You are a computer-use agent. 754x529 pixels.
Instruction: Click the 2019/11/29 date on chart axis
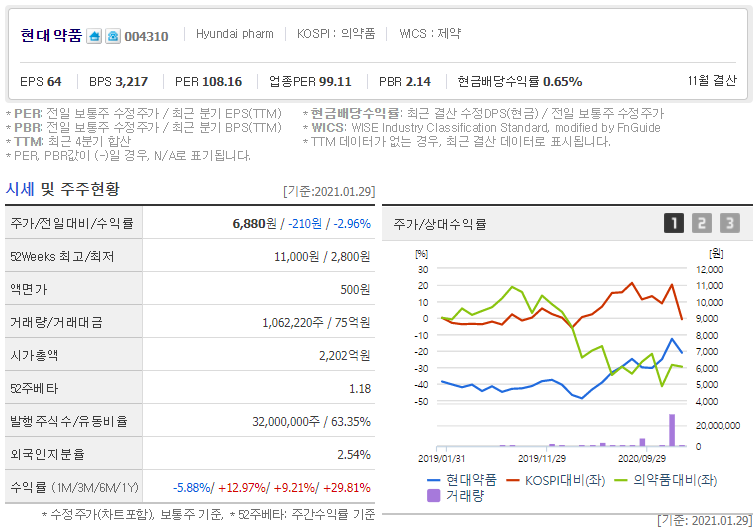pyautogui.click(x=542, y=458)
